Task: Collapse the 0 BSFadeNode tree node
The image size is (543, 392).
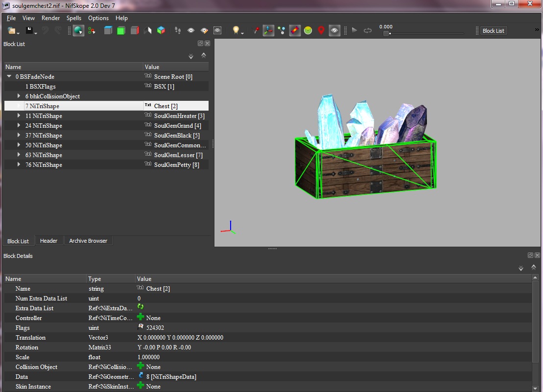Action: [x=9, y=76]
